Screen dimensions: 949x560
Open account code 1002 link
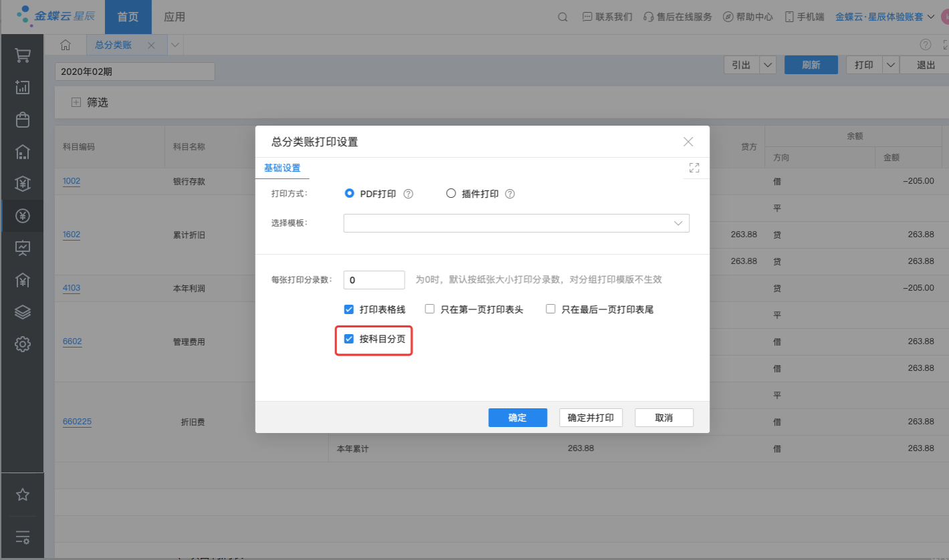pyautogui.click(x=72, y=181)
